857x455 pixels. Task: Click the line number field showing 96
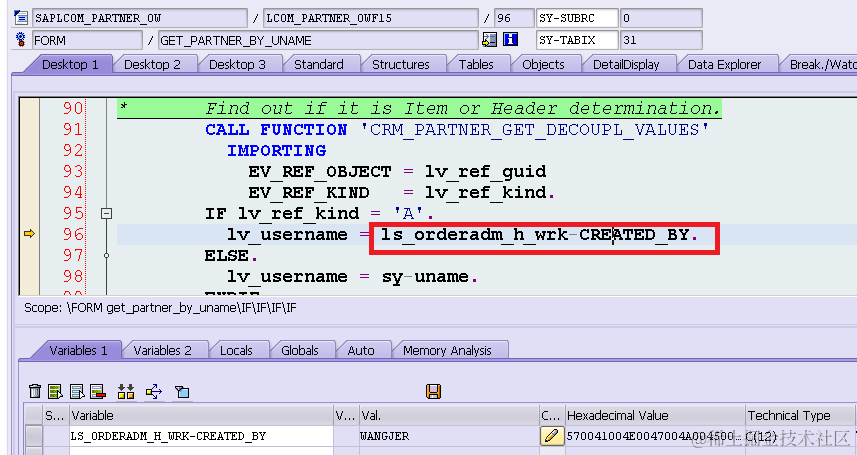(514, 18)
